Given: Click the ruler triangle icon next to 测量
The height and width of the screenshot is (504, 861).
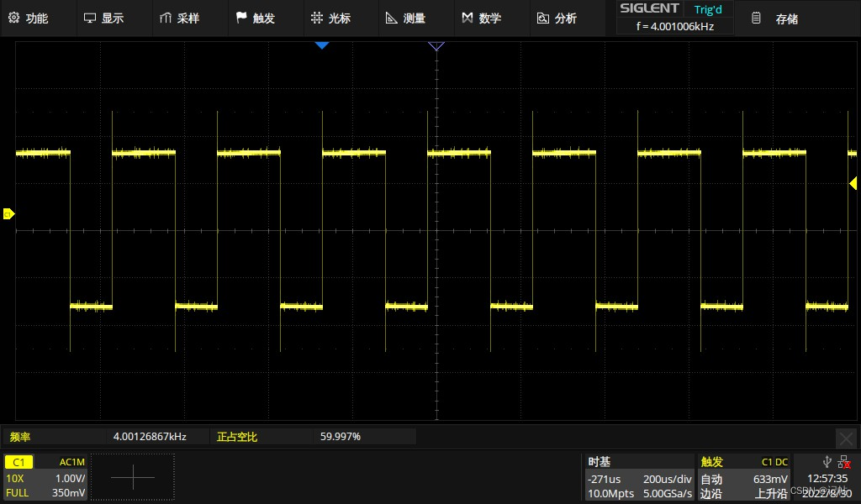Looking at the screenshot, I should [392, 18].
